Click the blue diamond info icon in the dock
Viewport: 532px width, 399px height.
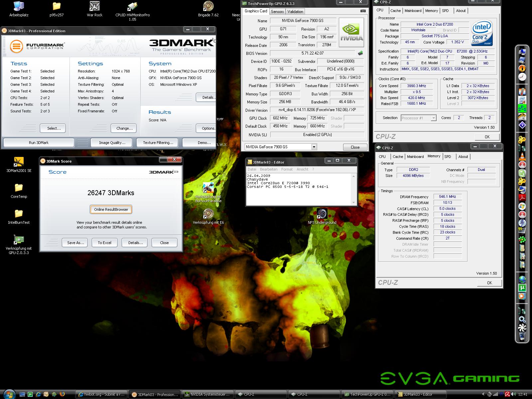[x=522, y=125]
